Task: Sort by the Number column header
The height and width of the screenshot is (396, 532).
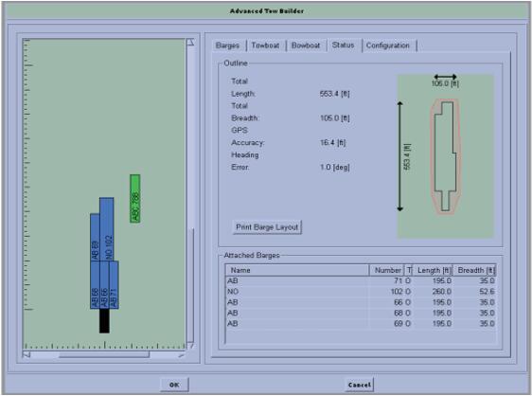Action: pyautogui.click(x=386, y=270)
